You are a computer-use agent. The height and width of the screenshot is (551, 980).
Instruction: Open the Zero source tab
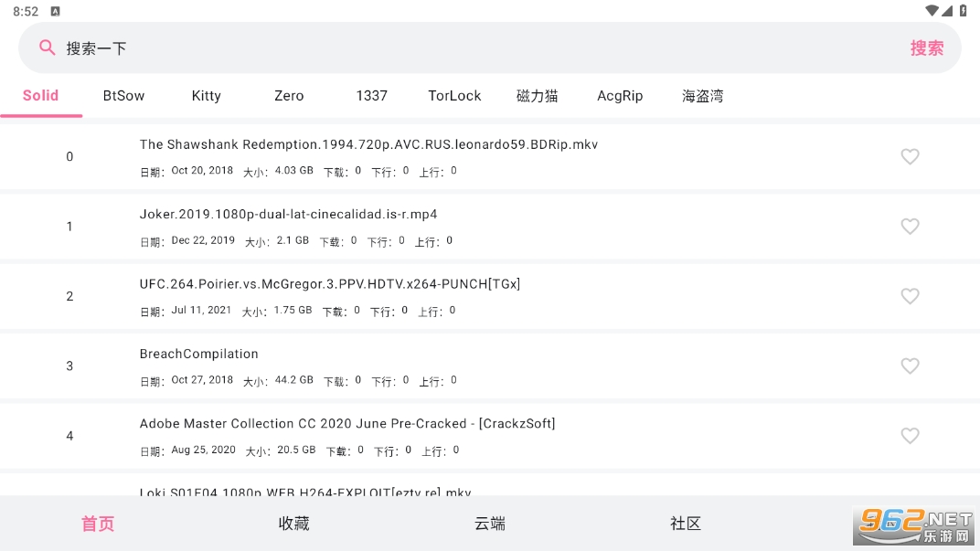[289, 96]
